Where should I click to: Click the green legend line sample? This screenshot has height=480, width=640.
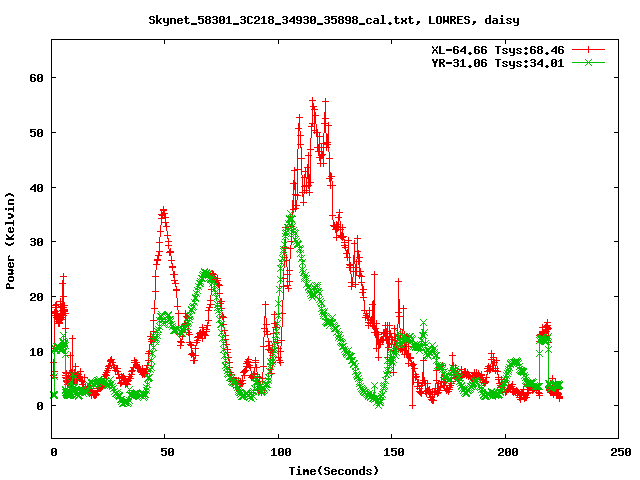click(588, 63)
